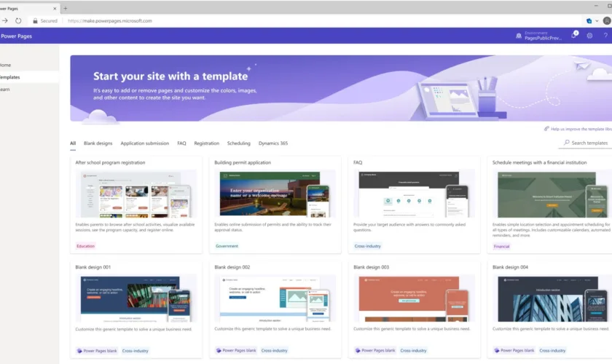Click After school program registration title
The height and width of the screenshot is (364, 612).
coord(110,162)
